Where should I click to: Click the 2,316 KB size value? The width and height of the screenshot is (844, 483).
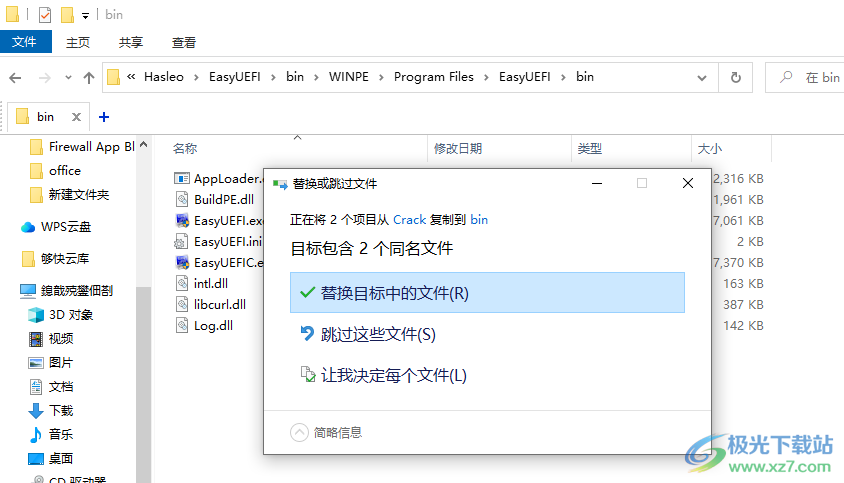click(x=738, y=178)
